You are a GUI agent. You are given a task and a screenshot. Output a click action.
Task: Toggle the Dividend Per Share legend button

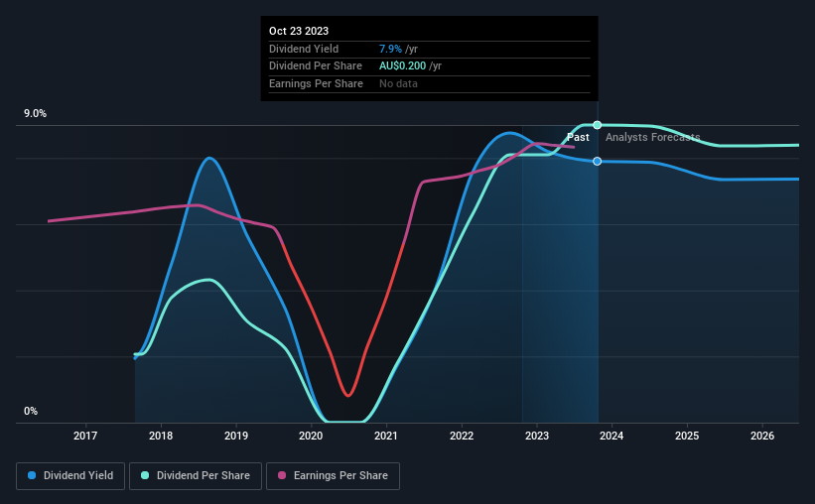point(196,476)
